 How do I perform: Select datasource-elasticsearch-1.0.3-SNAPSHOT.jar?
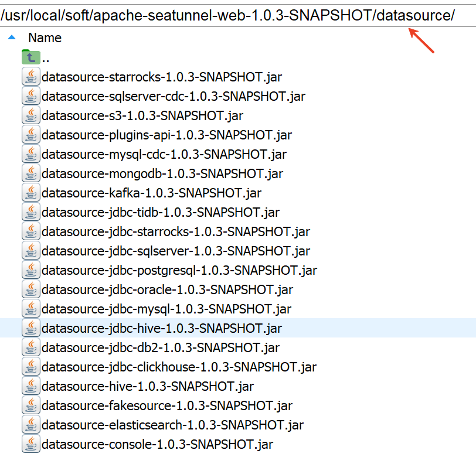pos(173,425)
